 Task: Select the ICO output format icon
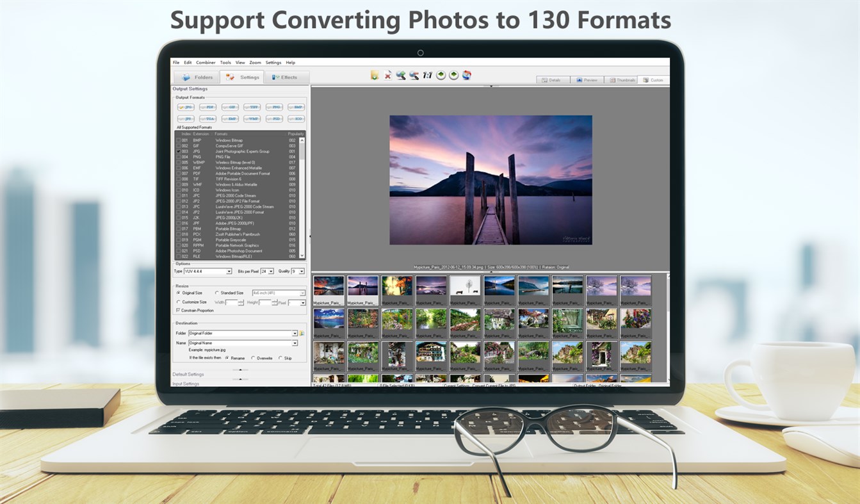(x=295, y=119)
